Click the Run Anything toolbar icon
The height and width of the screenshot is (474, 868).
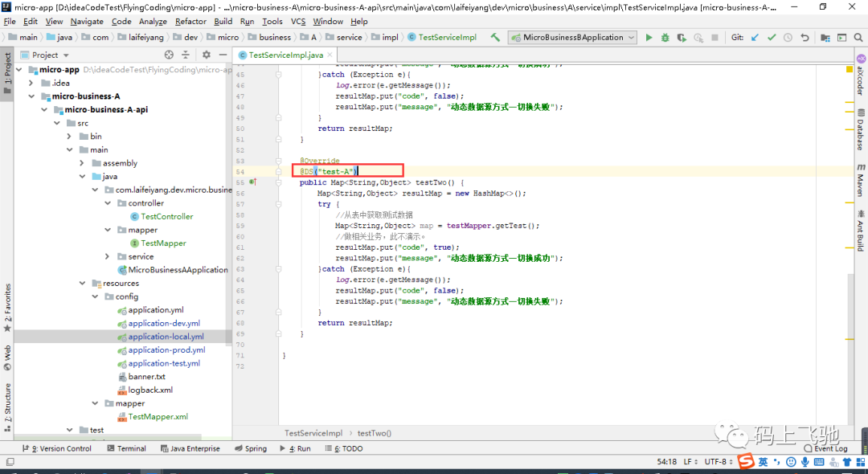pyautogui.click(x=841, y=38)
